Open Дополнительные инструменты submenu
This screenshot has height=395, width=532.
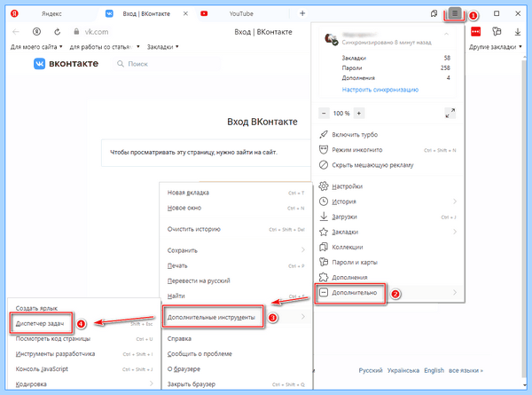point(236,317)
